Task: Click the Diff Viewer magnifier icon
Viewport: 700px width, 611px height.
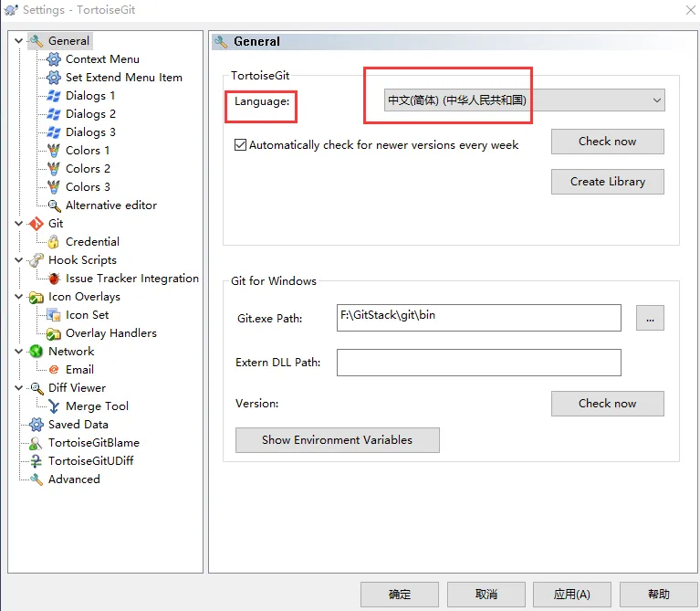Action: pos(37,388)
